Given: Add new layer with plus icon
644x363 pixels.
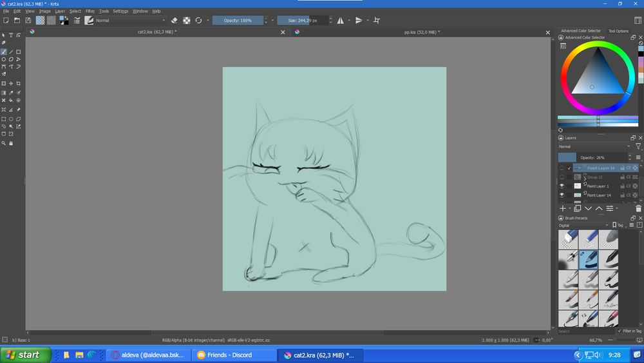Looking at the screenshot, I should point(562,208).
